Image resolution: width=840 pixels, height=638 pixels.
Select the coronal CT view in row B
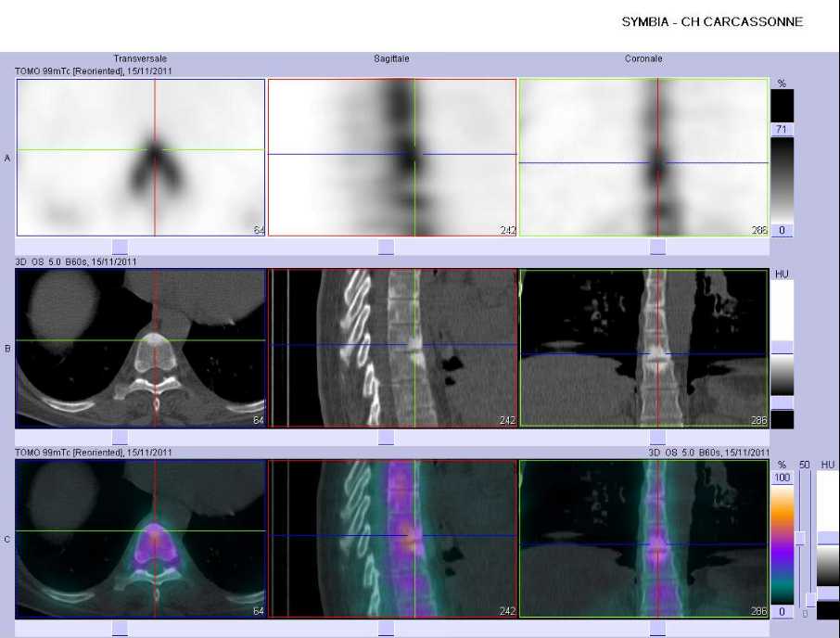pos(644,348)
